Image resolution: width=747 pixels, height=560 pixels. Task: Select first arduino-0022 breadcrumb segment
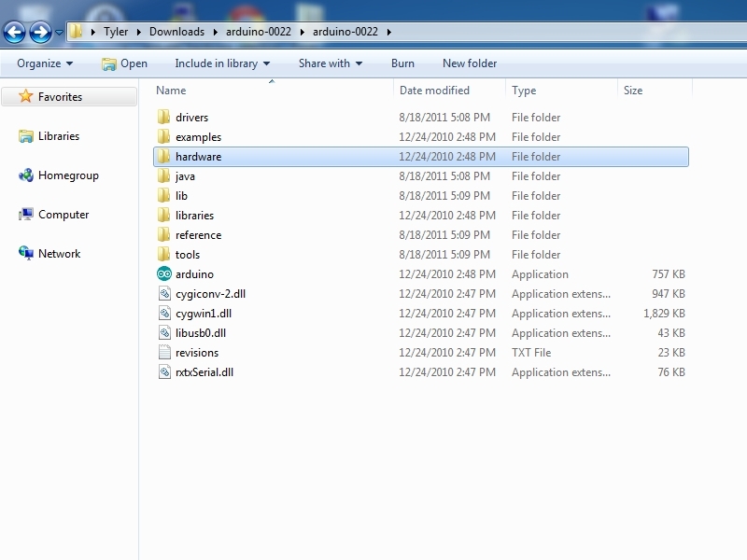coord(259,32)
